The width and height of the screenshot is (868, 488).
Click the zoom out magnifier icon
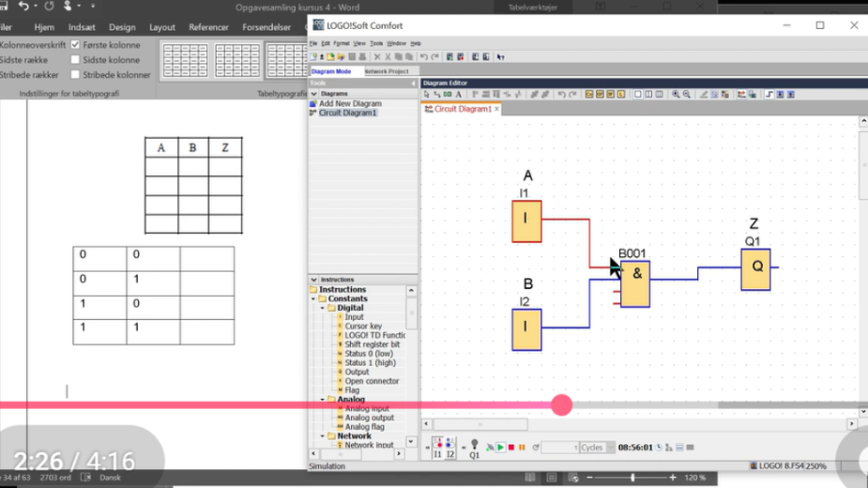click(687, 94)
